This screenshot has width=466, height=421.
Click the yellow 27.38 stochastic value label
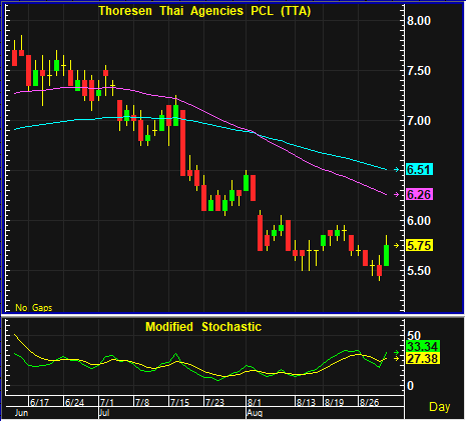coord(423,359)
